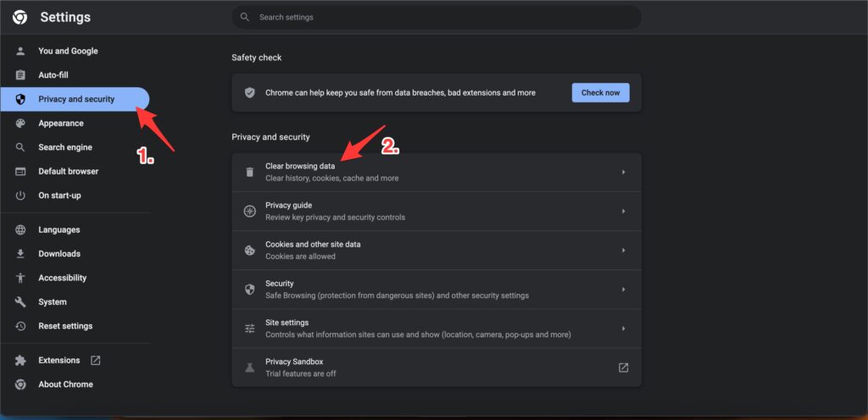Focus the Search settings input field
The image size is (868, 420).
[x=441, y=17]
